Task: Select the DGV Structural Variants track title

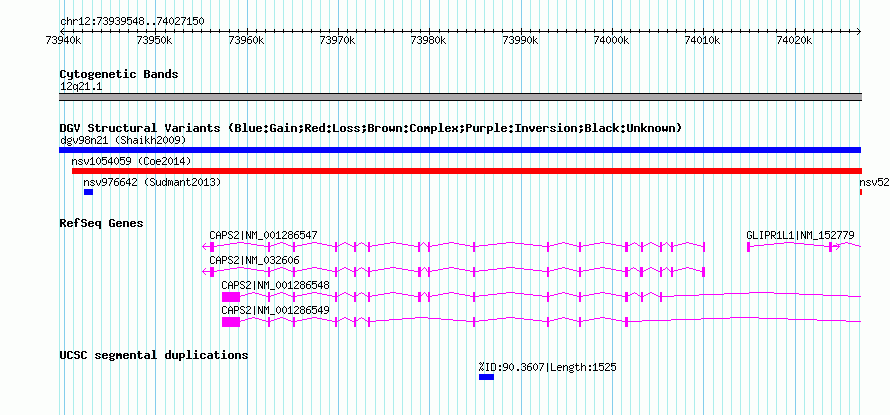Action: [x=370, y=128]
